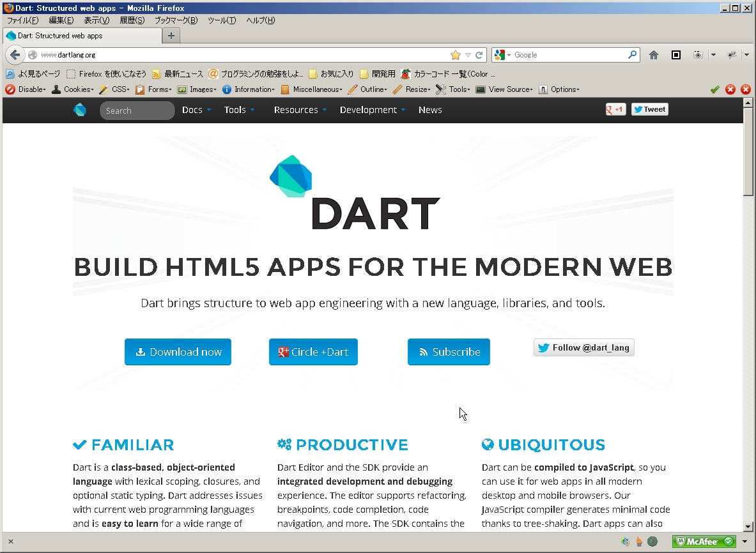Open the View Source dropdown menu
756x553 pixels.
pos(504,89)
